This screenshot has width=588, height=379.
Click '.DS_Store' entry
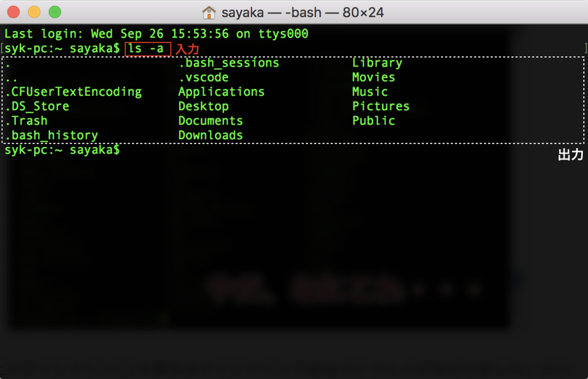click(37, 106)
